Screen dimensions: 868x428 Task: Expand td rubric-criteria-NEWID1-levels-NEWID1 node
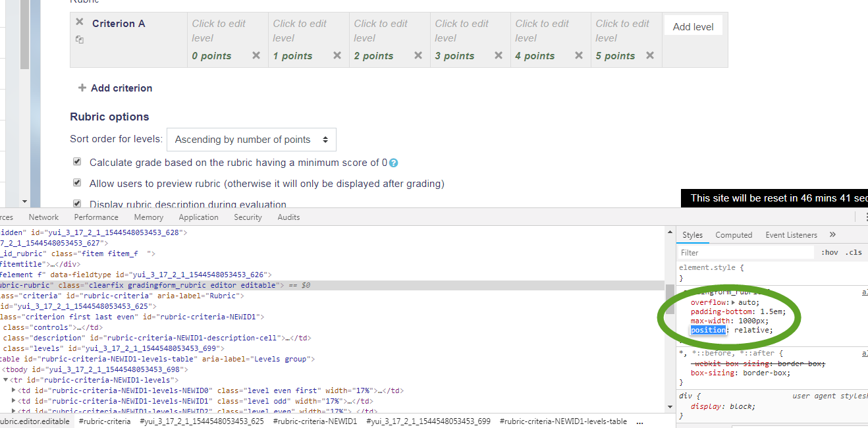14,401
